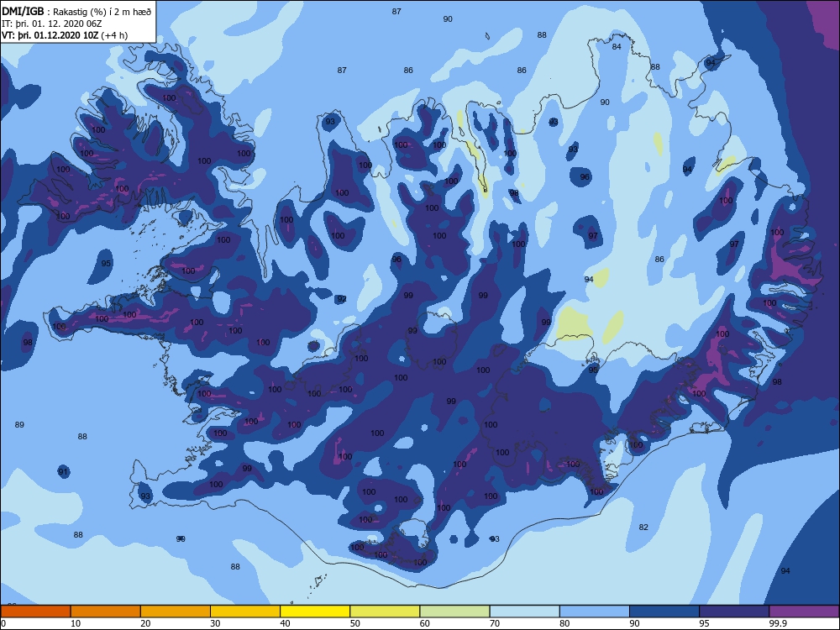Image resolution: width=840 pixels, height=630 pixels.
Task: Click the "89" humidity value over the sea
Action: [19, 425]
